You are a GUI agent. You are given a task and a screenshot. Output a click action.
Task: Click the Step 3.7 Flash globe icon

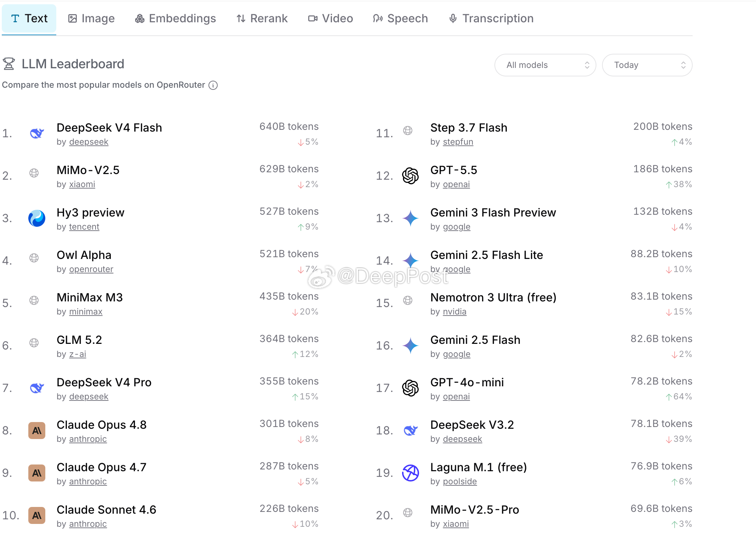pyautogui.click(x=408, y=131)
